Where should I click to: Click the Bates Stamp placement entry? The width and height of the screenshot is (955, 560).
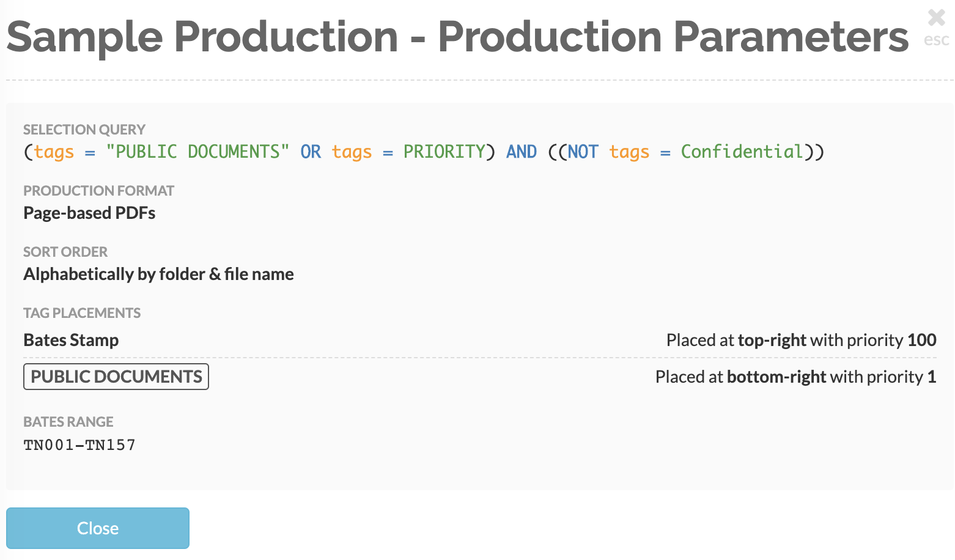coord(71,340)
